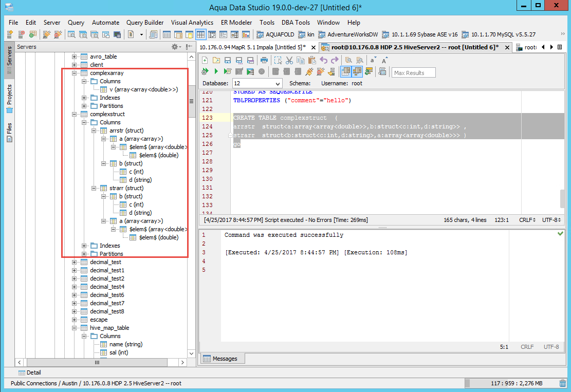Click the Disconnect server plug icon in the main toolbar
This screenshot has height=392, width=571.
(58, 34)
